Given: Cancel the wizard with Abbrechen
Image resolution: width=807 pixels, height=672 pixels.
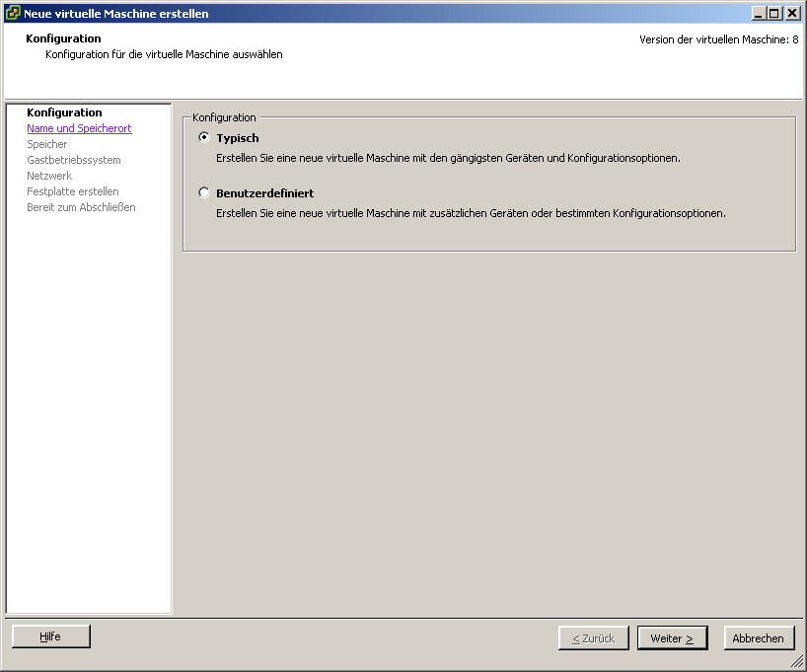Looking at the screenshot, I should click(758, 638).
